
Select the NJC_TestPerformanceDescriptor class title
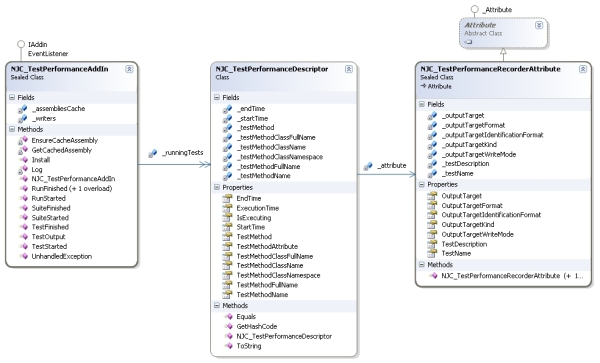(x=272, y=69)
